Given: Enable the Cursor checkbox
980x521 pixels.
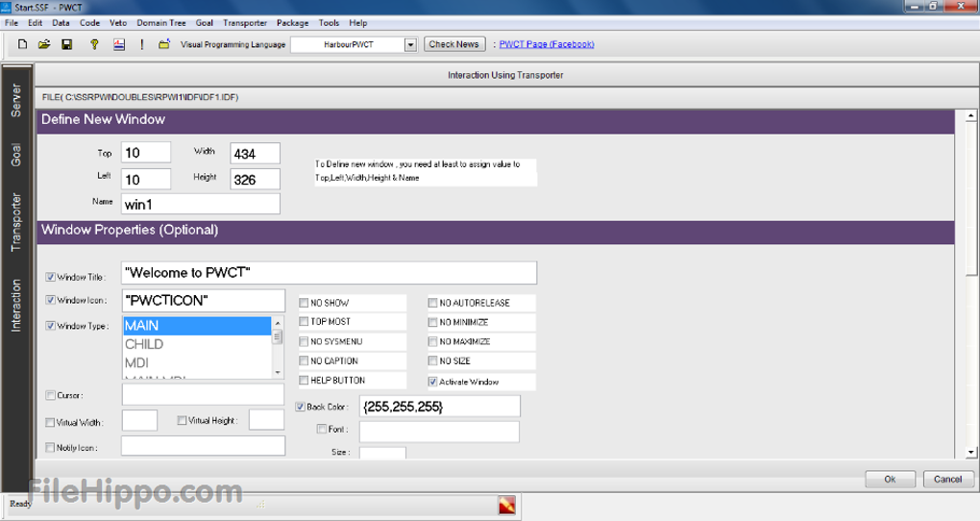Looking at the screenshot, I should pos(50,395).
